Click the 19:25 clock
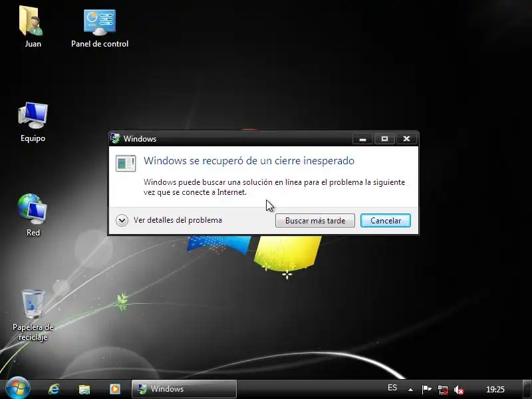Screen dimensions: 532x399 495,389
